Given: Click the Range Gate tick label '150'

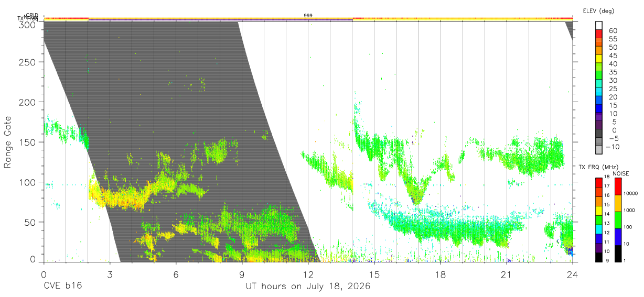Looking at the screenshot, I should pyautogui.click(x=27, y=142).
